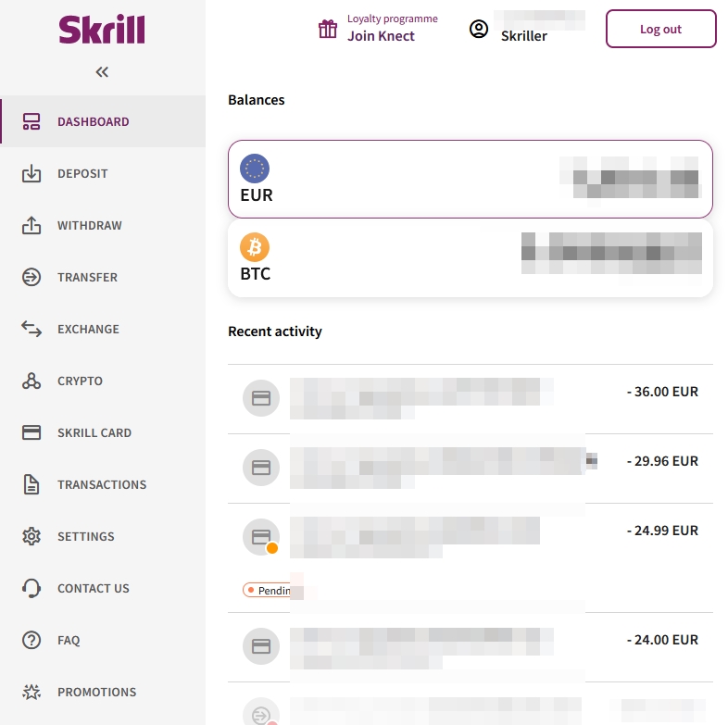Click pending card icon of -24.99 EUR
728x725 pixels.
tap(261, 537)
